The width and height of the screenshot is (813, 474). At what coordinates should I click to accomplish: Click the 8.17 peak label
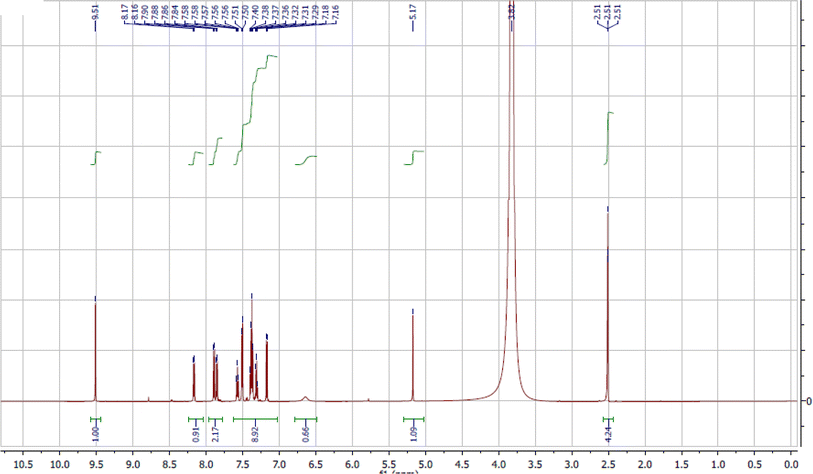pos(124,12)
